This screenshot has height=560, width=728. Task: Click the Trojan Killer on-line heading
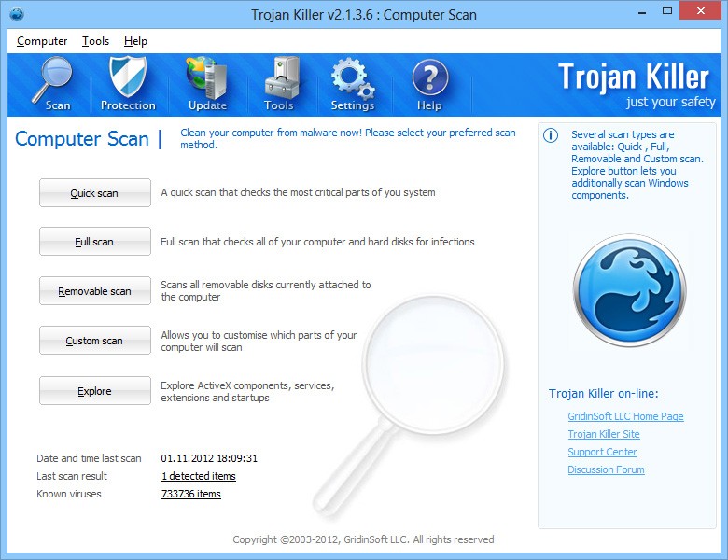[603, 393]
